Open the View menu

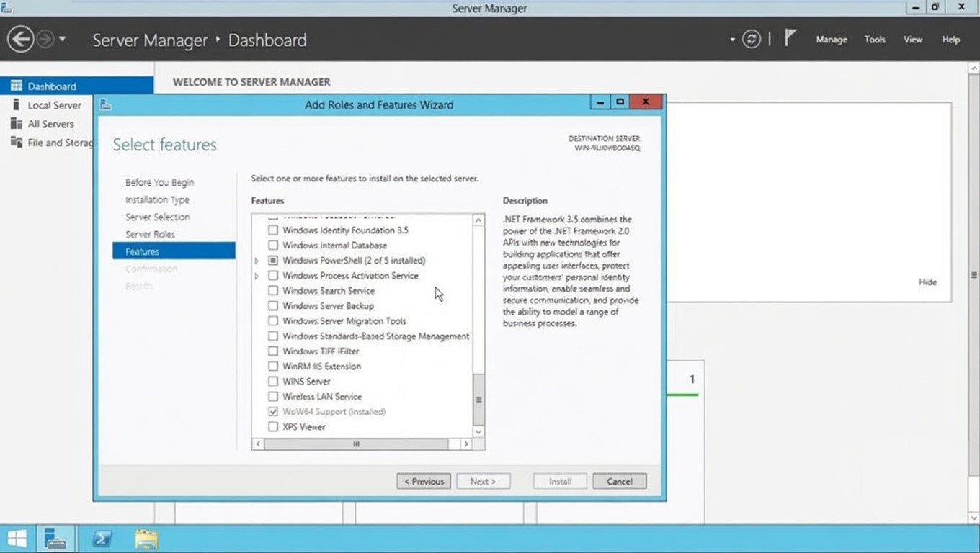click(x=913, y=40)
